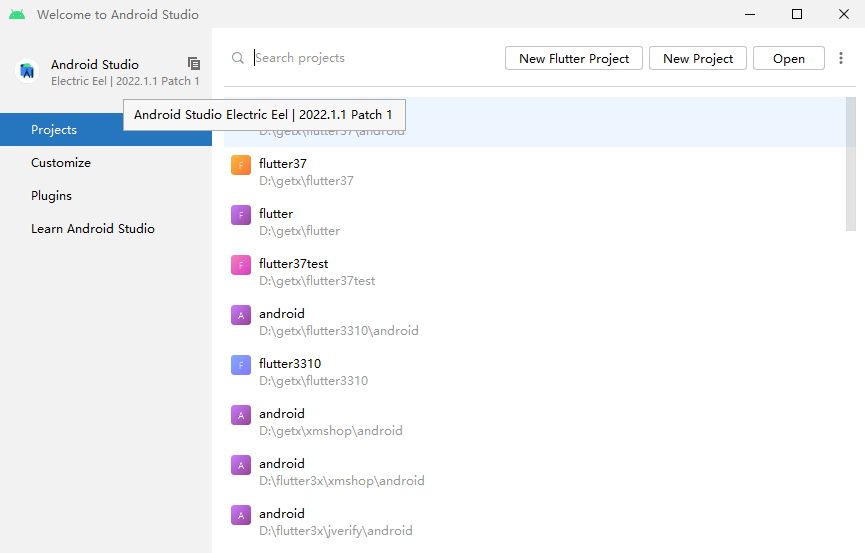Open the vertical three-dot options menu
This screenshot has height=553, width=865.
click(x=841, y=58)
